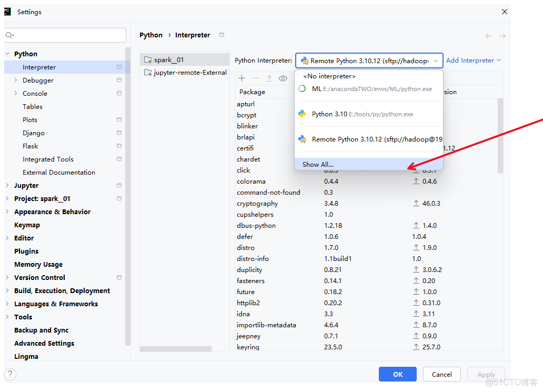This screenshot has width=543, height=392.
Task: Click the back navigation arrow
Action: pos(489,36)
